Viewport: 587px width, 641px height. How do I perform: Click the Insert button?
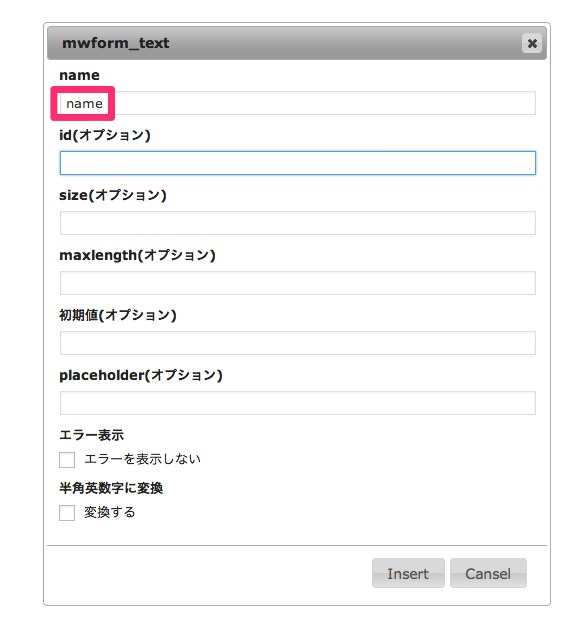(x=408, y=573)
